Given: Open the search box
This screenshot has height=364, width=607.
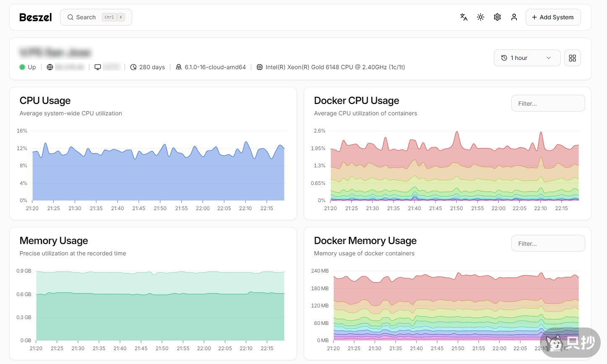Looking at the screenshot, I should coord(96,17).
